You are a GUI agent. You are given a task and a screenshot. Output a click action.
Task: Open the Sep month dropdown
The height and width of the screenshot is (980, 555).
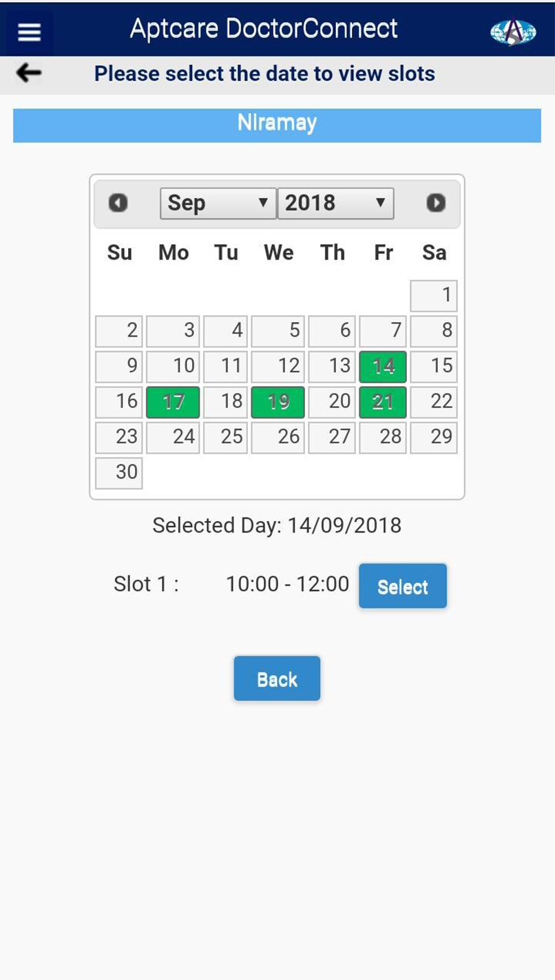pyautogui.click(x=218, y=204)
